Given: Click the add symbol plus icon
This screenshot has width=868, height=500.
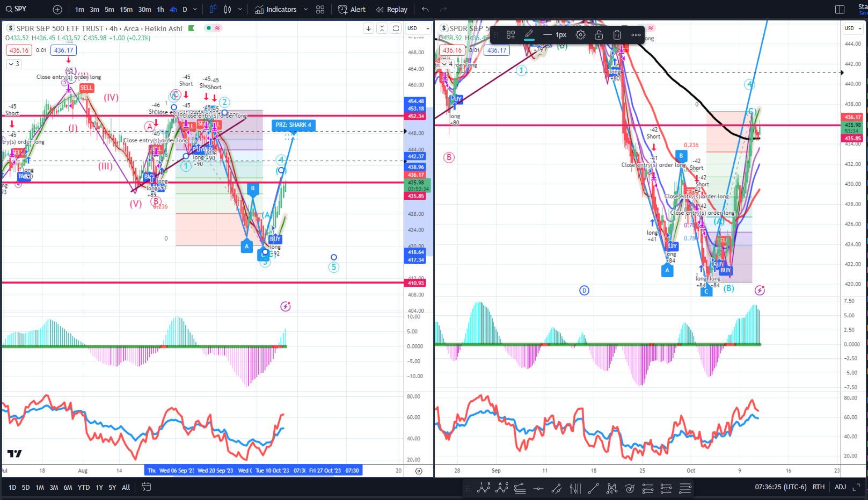Looking at the screenshot, I should [57, 9].
